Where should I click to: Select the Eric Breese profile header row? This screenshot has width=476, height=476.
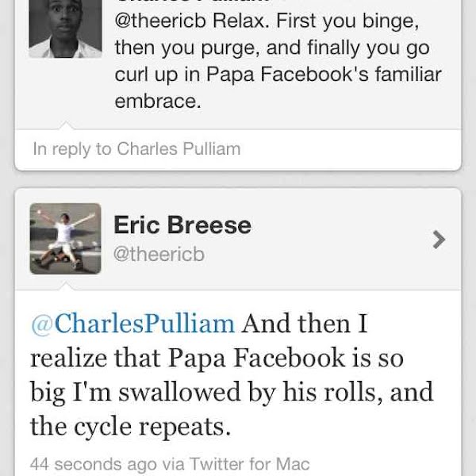pyautogui.click(x=237, y=240)
